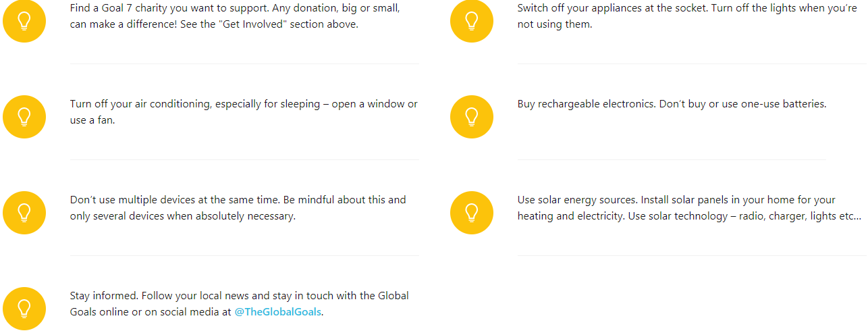
Task: Click the lightbulb icon beside the multiple devices tip
Action: tap(24, 213)
